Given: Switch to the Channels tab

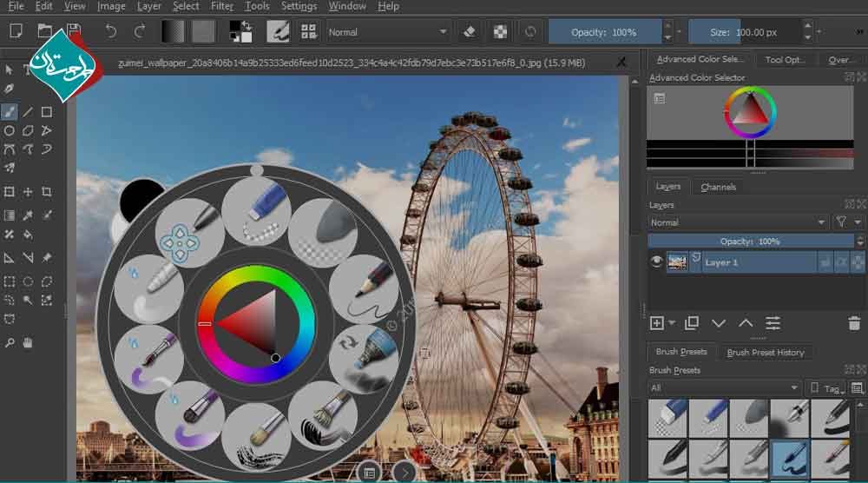Looking at the screenshot, I should click(718, 187).
